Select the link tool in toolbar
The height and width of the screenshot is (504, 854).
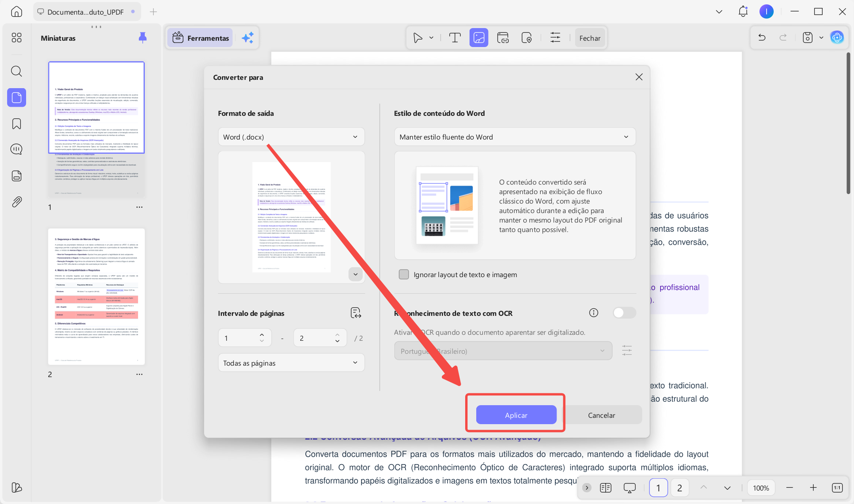(x=503, y=38)
